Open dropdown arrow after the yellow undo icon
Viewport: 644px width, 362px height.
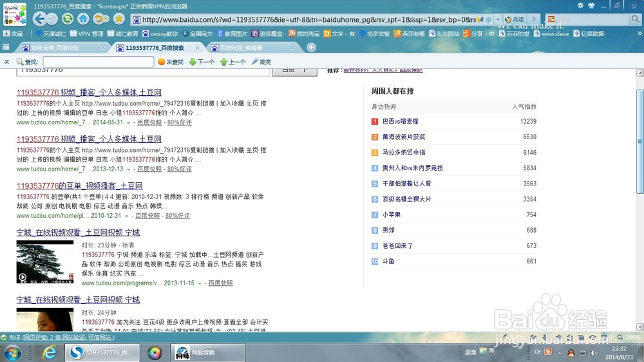pos(106,19)
